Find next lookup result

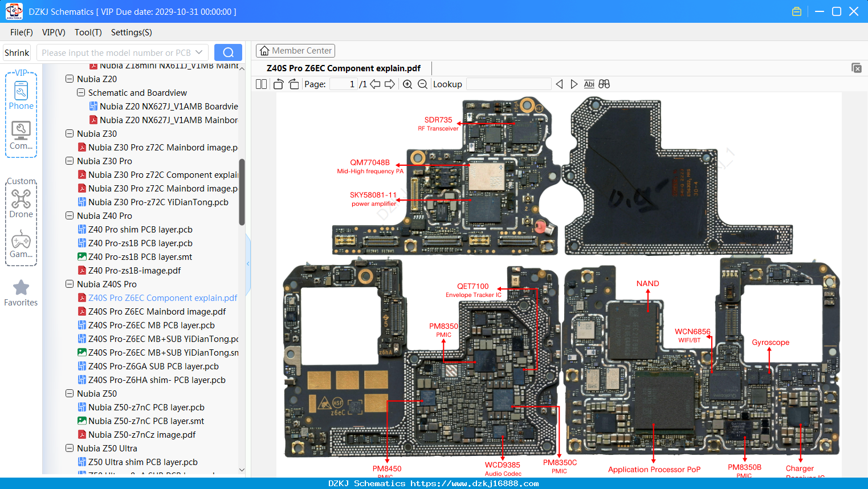coord(574,84)
